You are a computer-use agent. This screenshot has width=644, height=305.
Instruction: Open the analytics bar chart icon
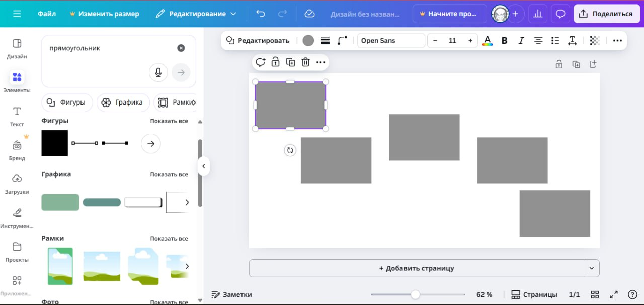coord(538,14)
